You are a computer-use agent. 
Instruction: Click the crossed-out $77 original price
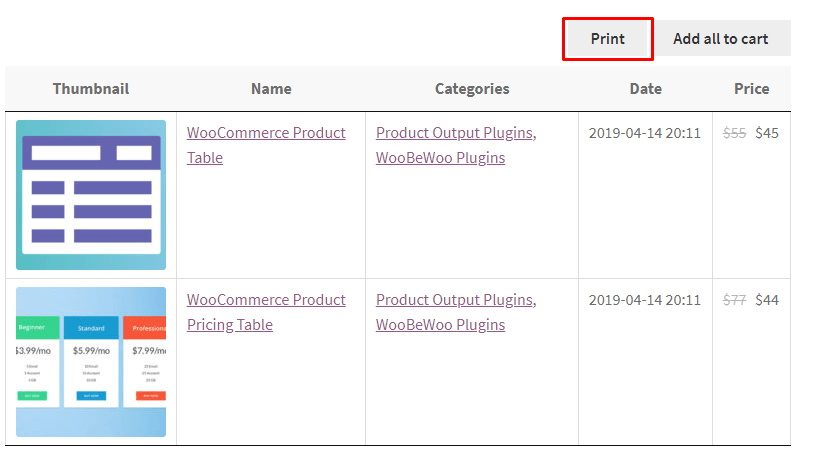[x=734, y=300]
